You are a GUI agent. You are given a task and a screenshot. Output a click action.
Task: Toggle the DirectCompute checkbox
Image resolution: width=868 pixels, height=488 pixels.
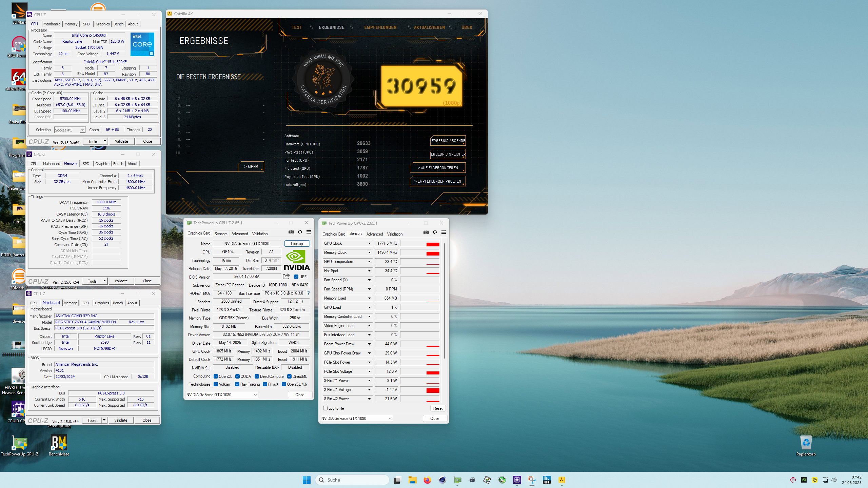[x=257, y=377]
